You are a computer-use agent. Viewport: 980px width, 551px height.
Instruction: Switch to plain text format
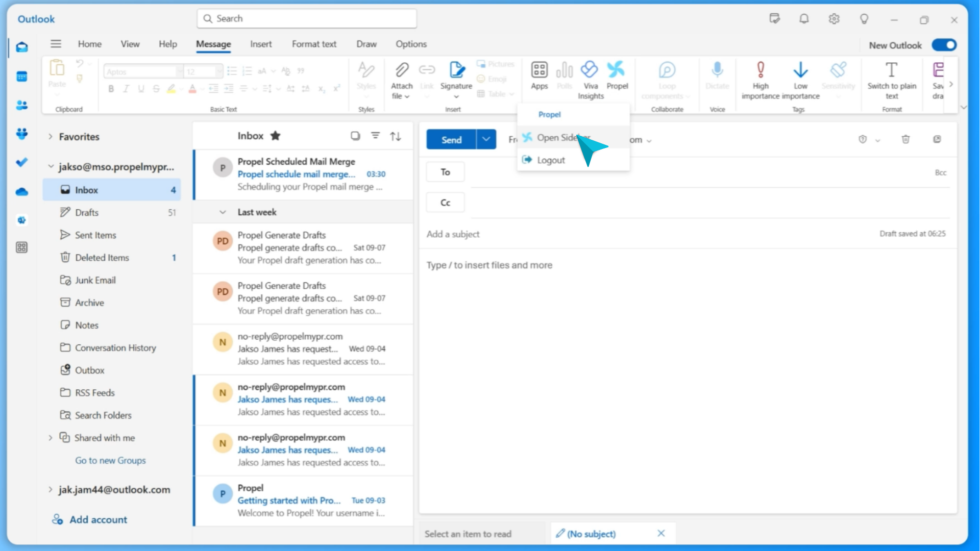click(892, 80)
